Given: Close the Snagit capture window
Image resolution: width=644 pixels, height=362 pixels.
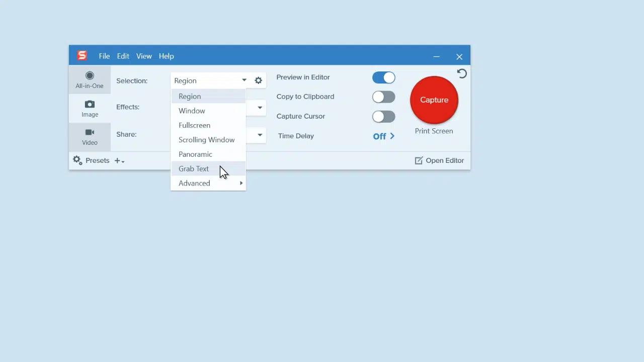Looking at the screenshot, I should click(x=459, y=57).
